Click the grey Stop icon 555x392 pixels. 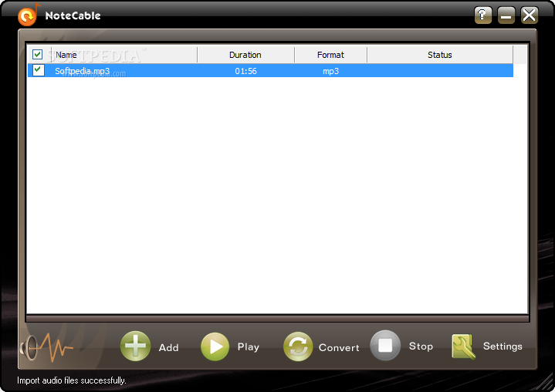[385, 345]
